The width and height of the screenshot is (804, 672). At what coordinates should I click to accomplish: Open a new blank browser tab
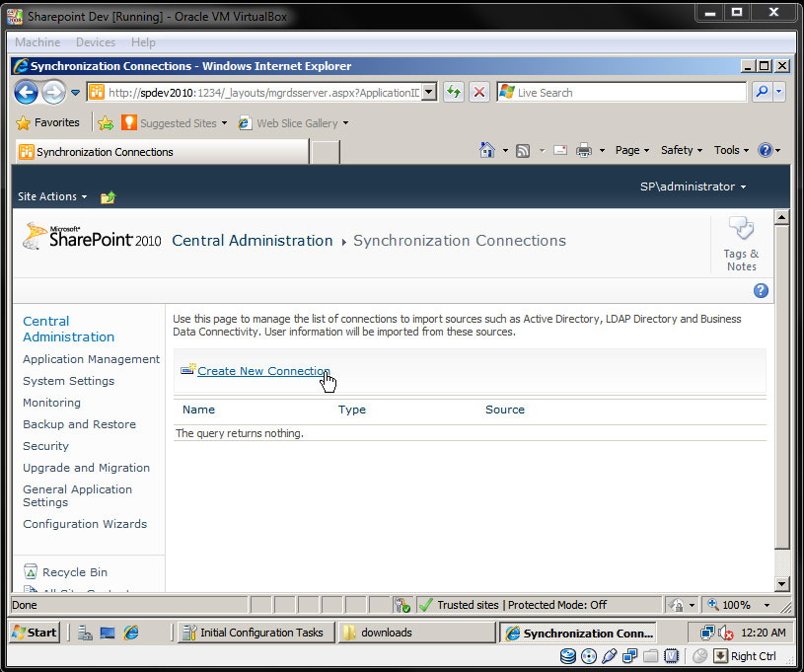(326, 152)
